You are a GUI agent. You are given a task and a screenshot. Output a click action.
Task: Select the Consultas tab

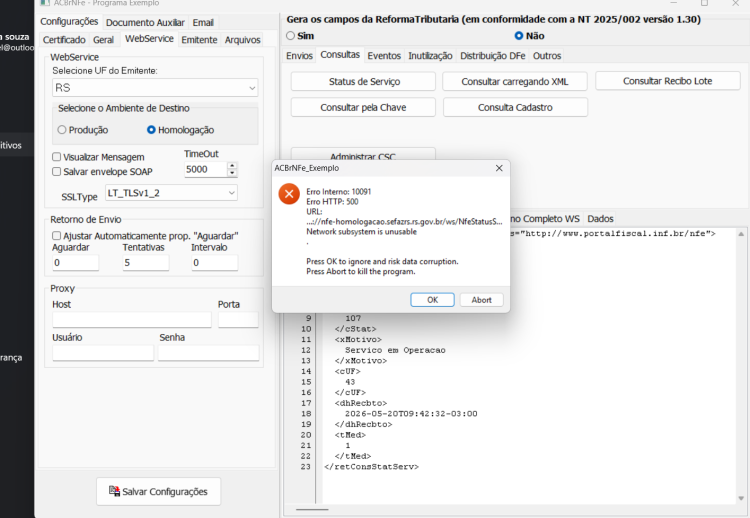[x=340, y=55]
